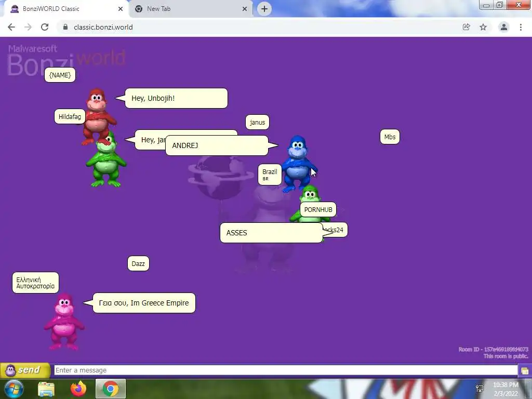
Task: Click the 'Im Greece Empire' speech bubble
Action: click(144, 303)
